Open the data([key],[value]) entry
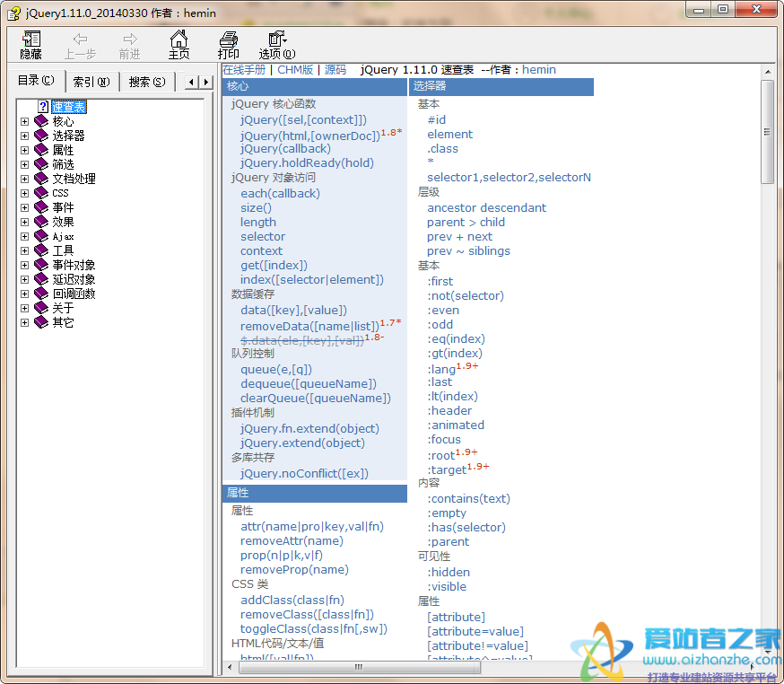 pyautogui.click(x=293, y=311)
